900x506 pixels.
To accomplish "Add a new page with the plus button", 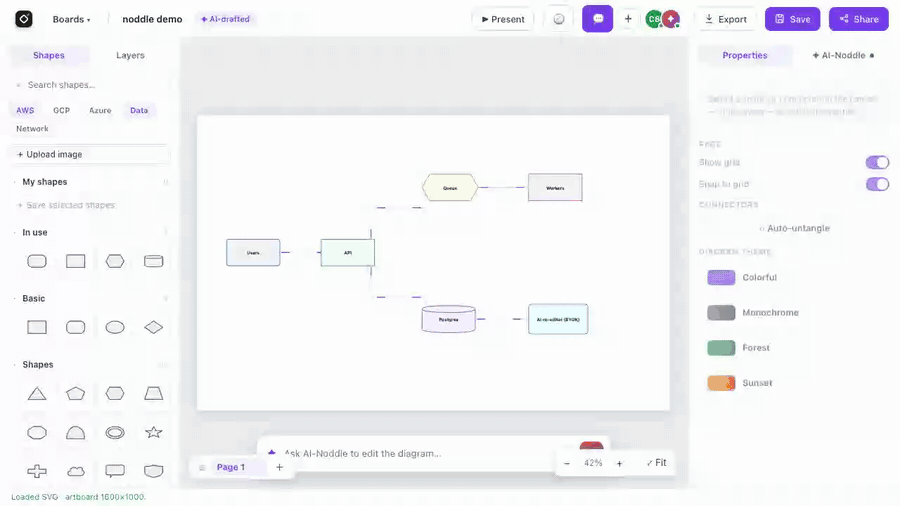I will 280,467.
